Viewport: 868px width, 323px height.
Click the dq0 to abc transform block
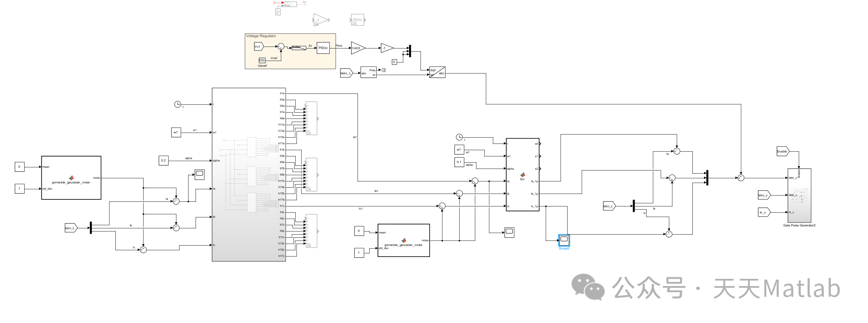[x=437, y=72]
